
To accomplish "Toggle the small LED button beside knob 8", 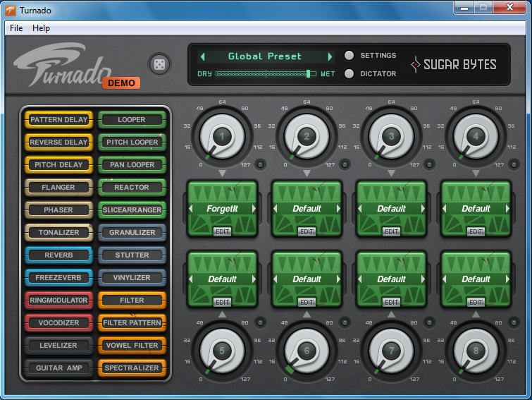I will click(514, 322).
